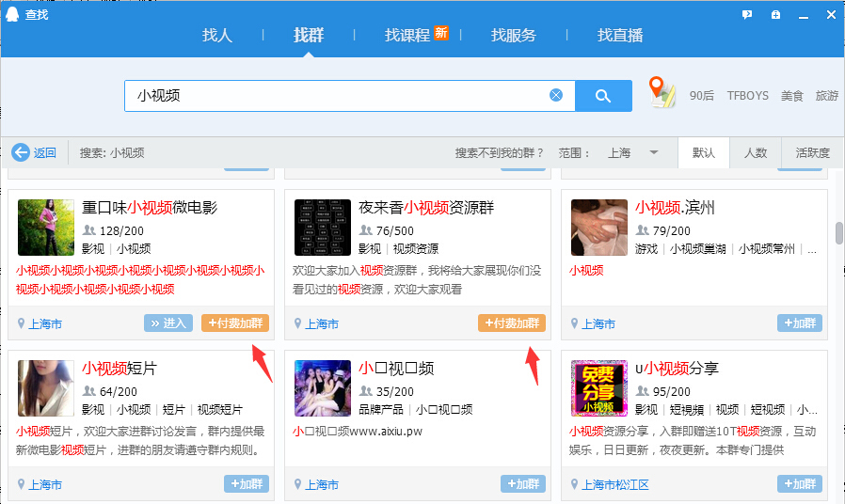The width and height of the screenshot is (845, 504).
Task: Open 夜来香小视频资源群 group avatar
Action: (322, 228)
